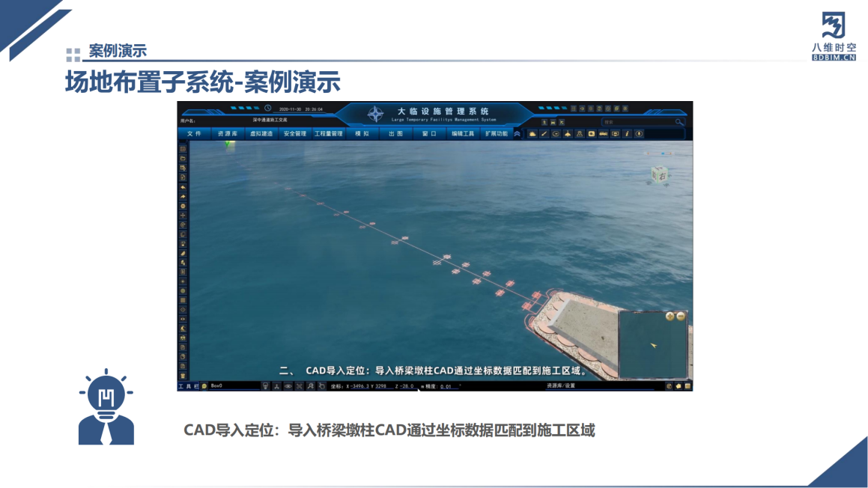Open the 资源库 menu
Image resolution: width=868 pixels, height=488 pixels.
click(227, 134)
